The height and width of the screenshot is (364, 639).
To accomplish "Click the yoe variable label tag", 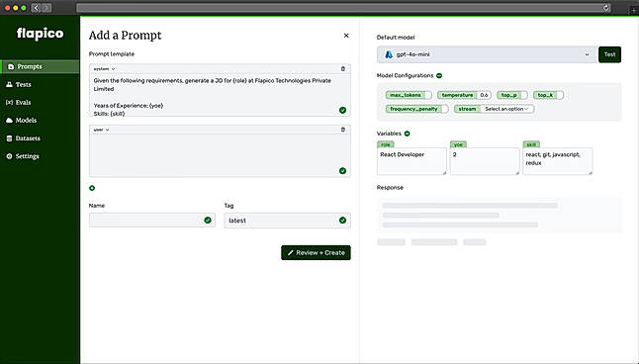I will [x=458, y=144].
